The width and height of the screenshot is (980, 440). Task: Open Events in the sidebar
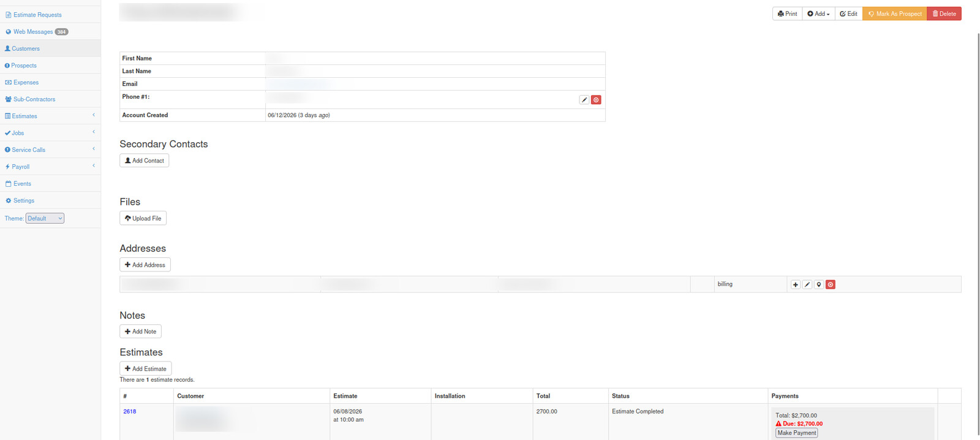[x=22, y=184]
